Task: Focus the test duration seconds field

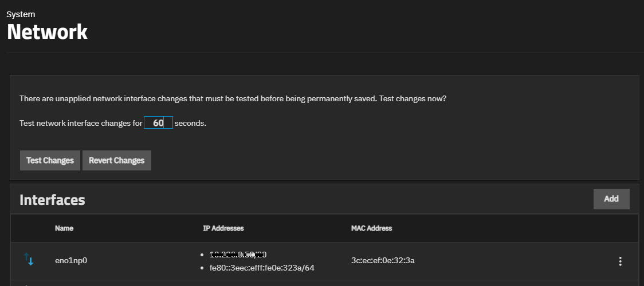Action: click(158, 123)
